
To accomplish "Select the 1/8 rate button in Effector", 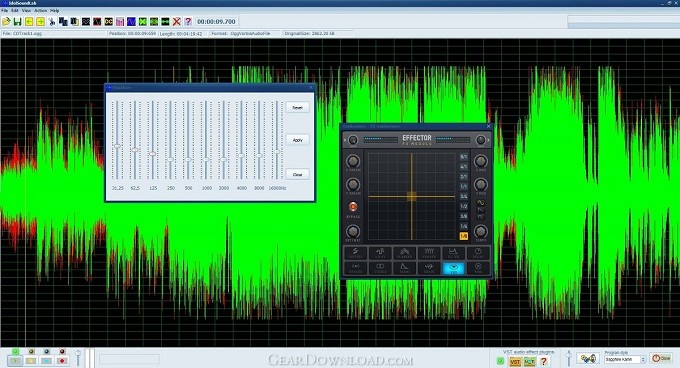I will (464, 236).
